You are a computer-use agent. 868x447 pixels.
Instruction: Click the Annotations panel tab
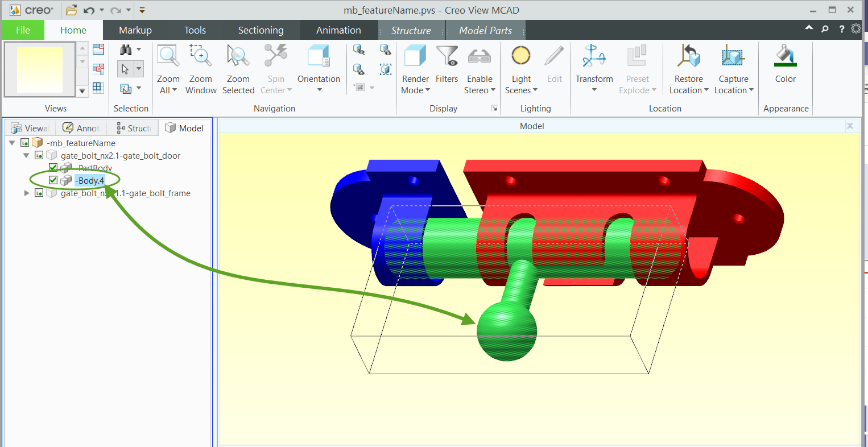click(x=81, y=128)
